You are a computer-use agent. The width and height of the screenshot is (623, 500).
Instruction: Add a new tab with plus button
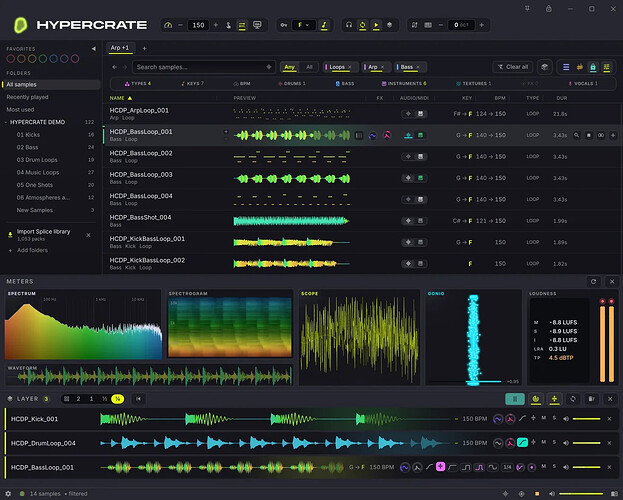145,48
